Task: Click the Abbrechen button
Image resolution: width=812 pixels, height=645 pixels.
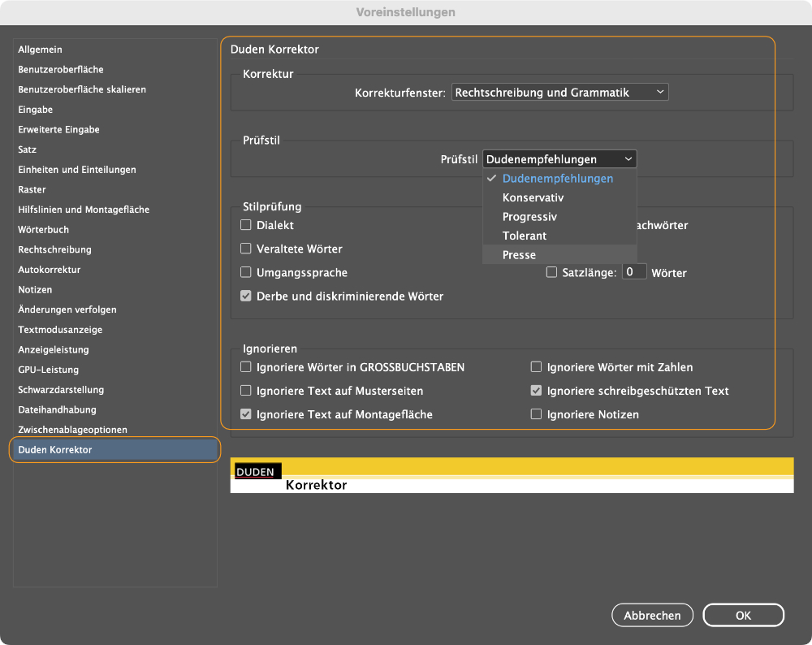Action: (x=652, y=615)
